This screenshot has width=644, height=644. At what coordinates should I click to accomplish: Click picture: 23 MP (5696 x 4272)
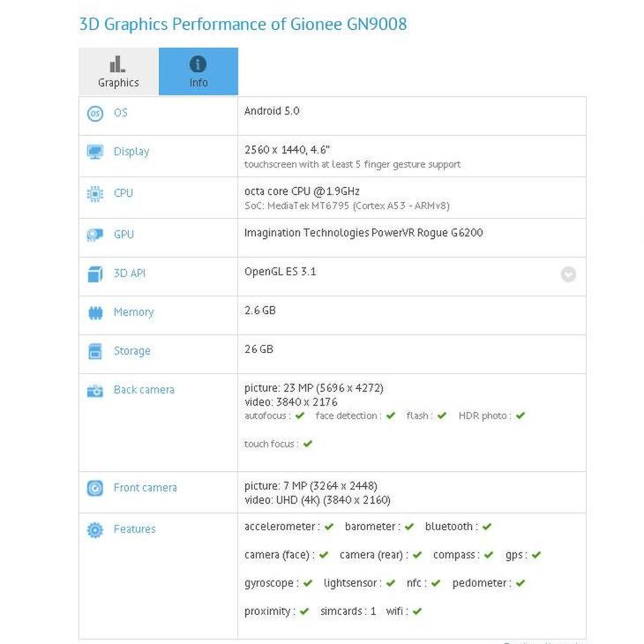pos(314,388)
